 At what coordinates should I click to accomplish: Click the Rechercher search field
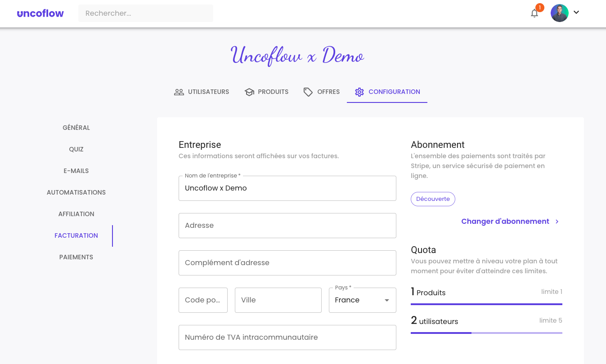click(x=146, y=13)
